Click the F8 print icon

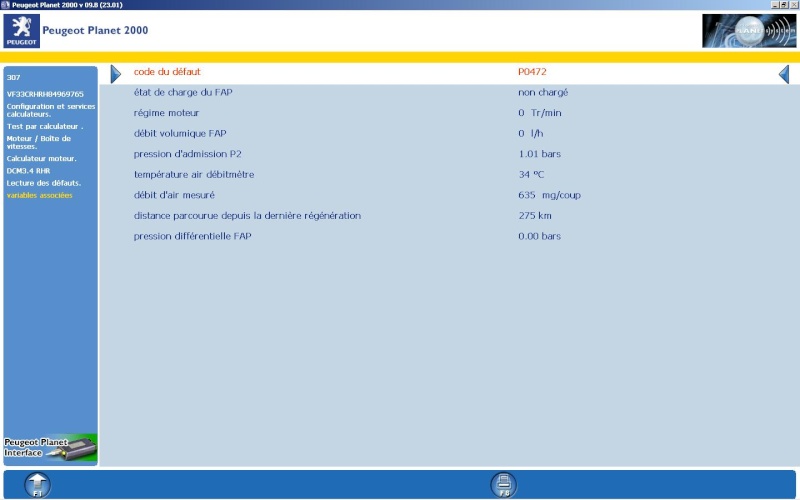pos(504,484)
